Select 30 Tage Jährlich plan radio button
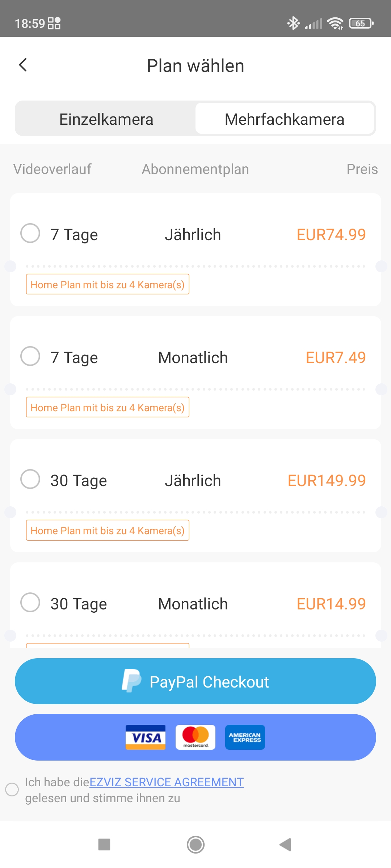The image size is (391, 868). (30, 479)
